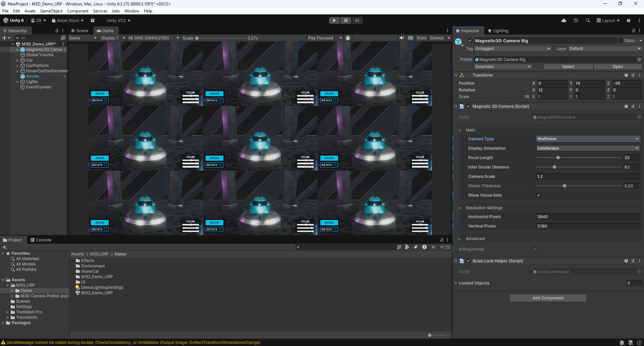Uncheck Show Visual Aids

539,195
